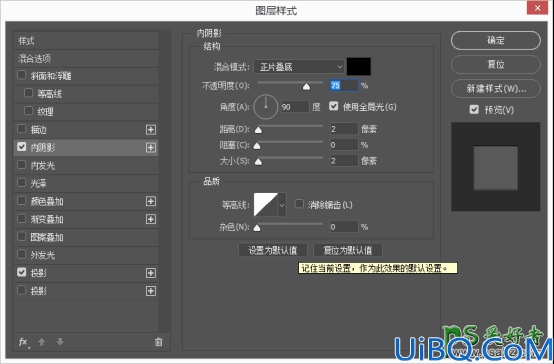Click 大小 pixel input field
The width and height of the screenshot is (554, 364).
click(344, 161)
